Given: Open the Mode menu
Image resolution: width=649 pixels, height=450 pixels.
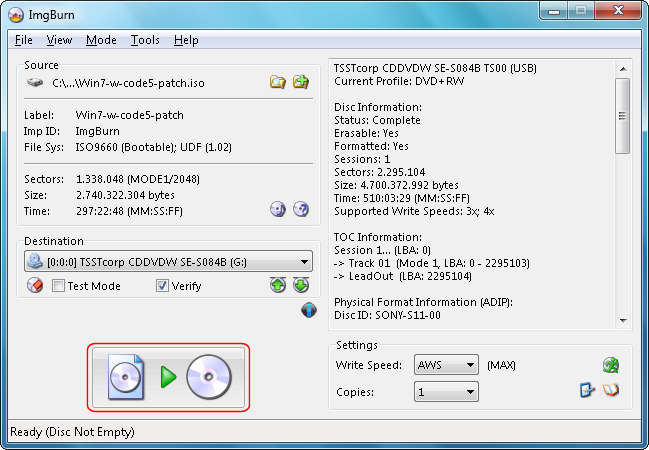Looking at the screenshot, I should [x=101, y=40].
